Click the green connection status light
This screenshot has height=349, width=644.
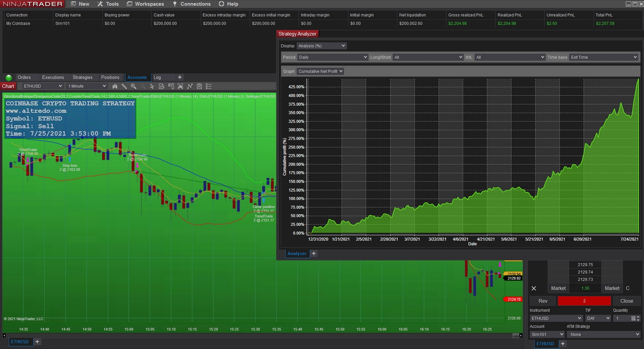(9, 77)
